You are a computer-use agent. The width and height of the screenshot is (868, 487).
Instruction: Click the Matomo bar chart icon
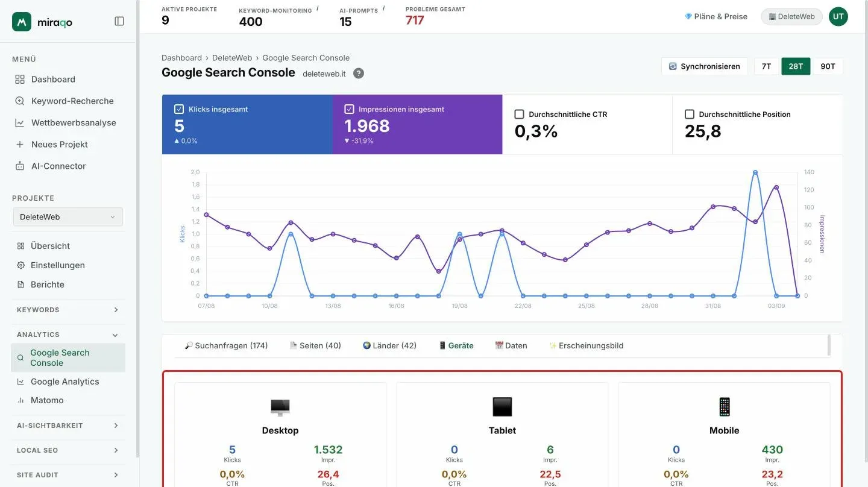(20, 400)
